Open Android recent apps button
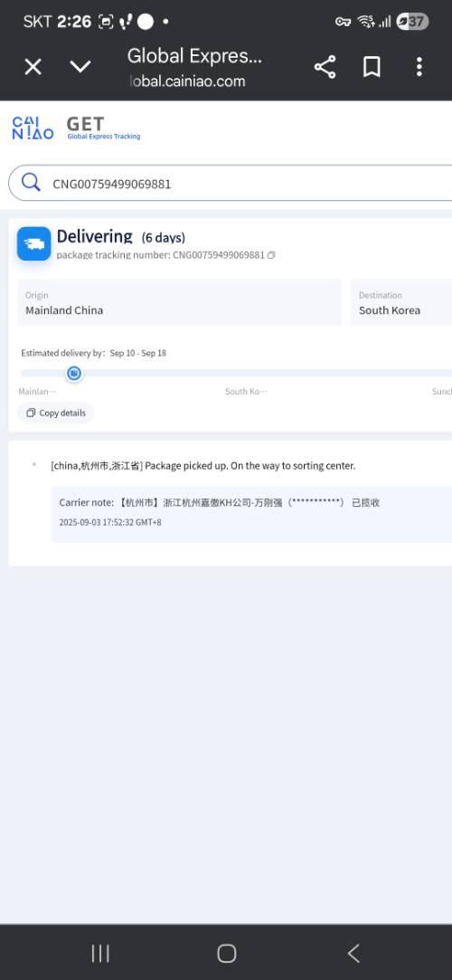The image size is (452, 980). click(x=99, y=953)
